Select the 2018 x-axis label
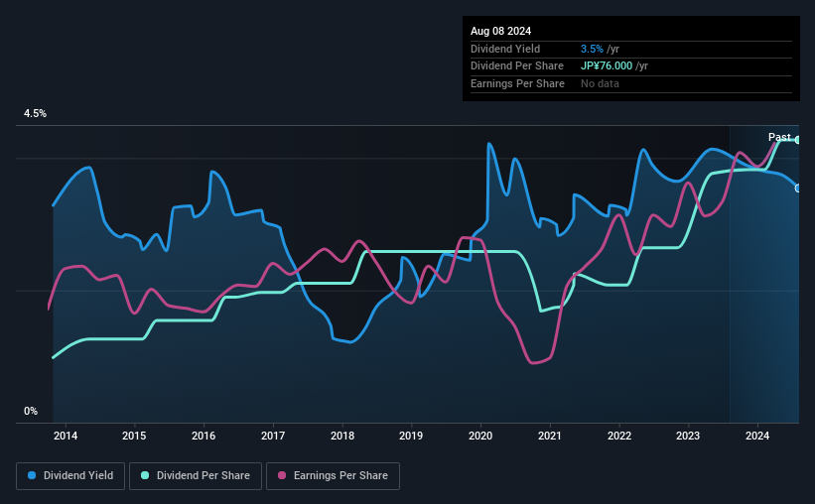Image resolution: width=815 pixels, height=504 pixels. pyautogui.click(x=342, y=436)
